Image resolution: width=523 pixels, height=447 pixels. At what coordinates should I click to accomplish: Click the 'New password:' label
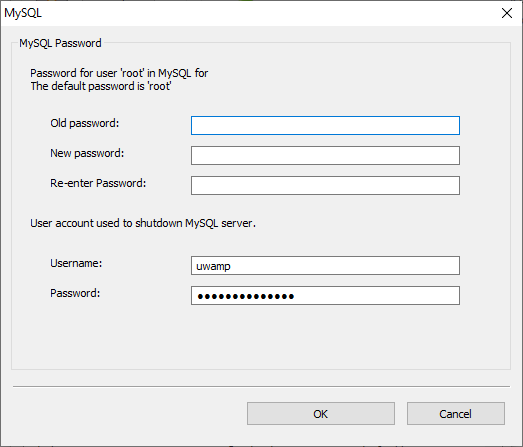click(87, 153)
